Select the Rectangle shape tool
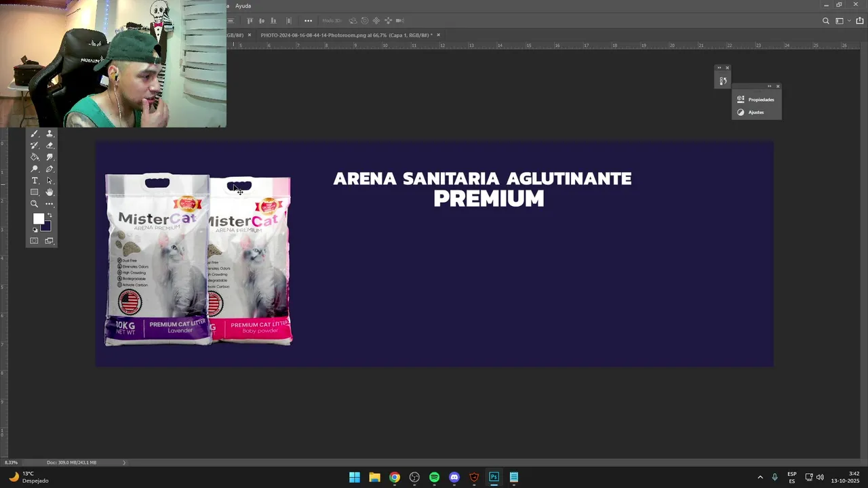The width and height of the screenshot is (868, 488). (x=35, y=192)
